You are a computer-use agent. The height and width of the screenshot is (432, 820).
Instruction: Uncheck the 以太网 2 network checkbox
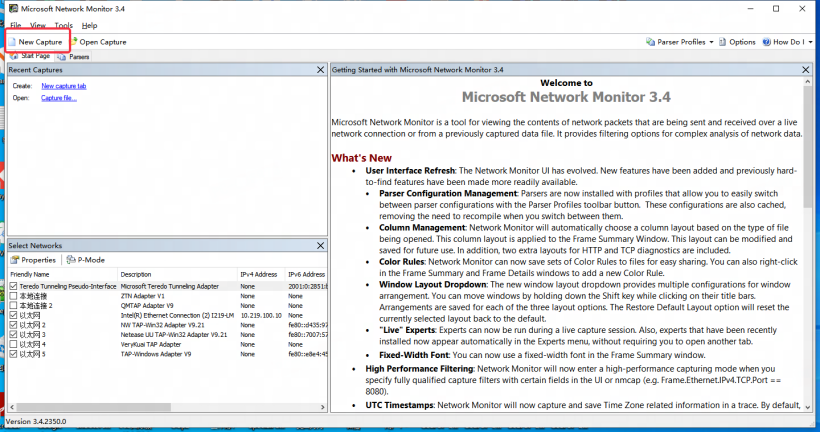[14, 325]
